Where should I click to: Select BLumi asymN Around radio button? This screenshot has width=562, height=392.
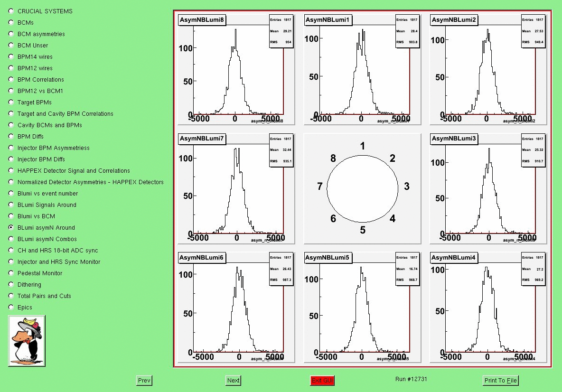[x=11, y=227]
